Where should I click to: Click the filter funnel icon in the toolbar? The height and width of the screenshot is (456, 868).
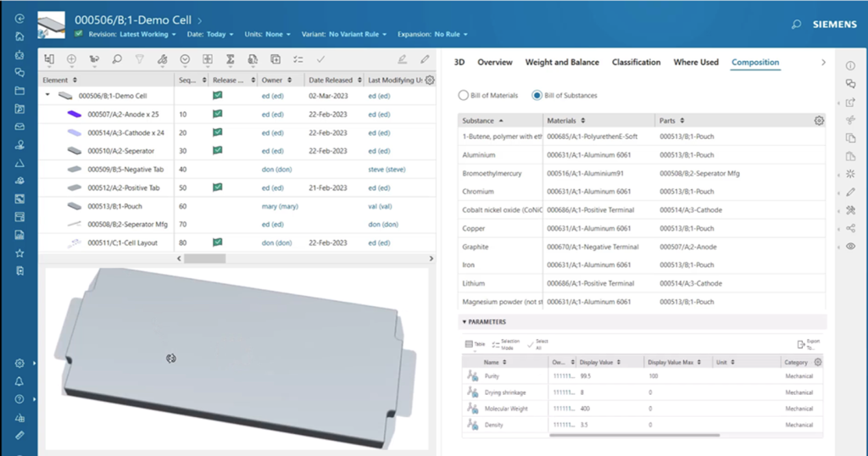pyautogui.click(x=140, y=59)
